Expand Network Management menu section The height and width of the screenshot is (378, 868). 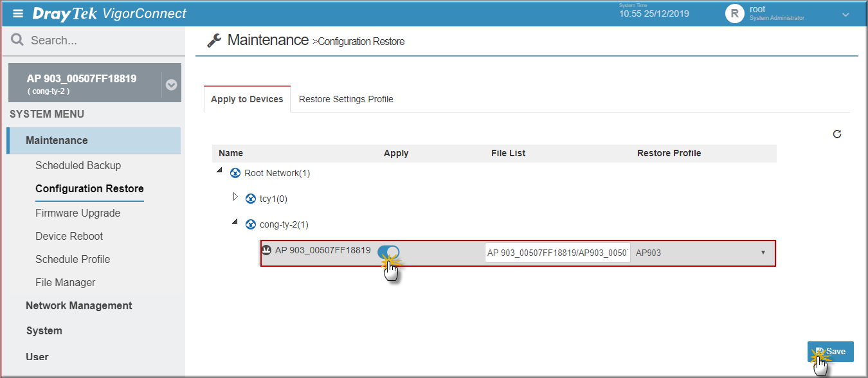click(79, 305)
